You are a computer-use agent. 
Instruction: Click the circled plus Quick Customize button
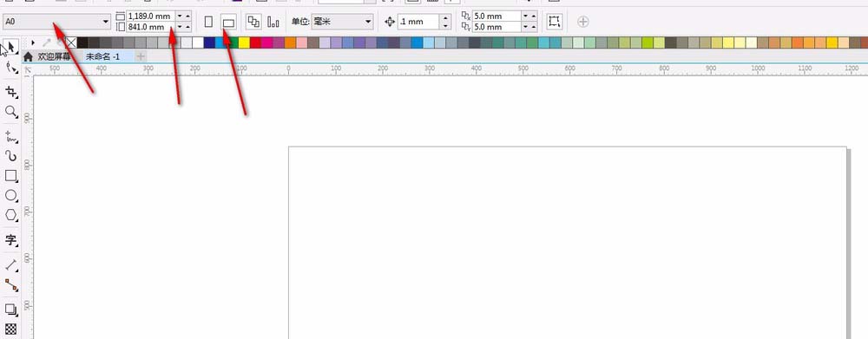[583, 22]
